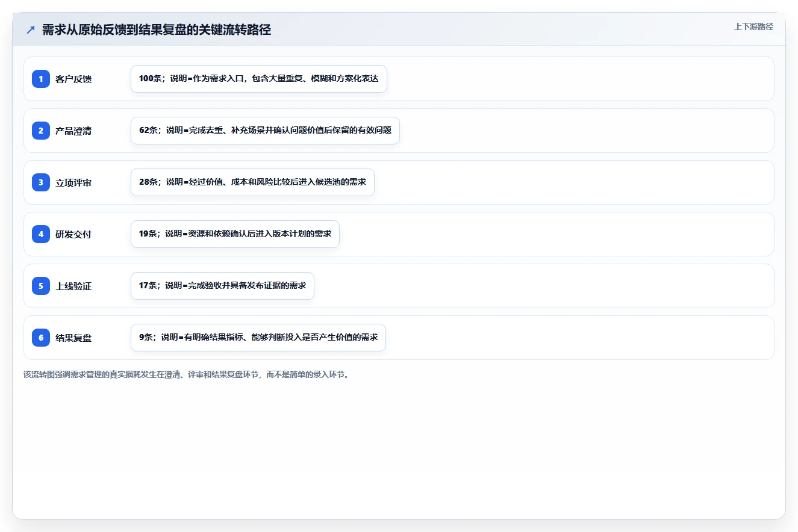
Task: Select the 客户反馈 step label
Action: (x=73, y=79)
